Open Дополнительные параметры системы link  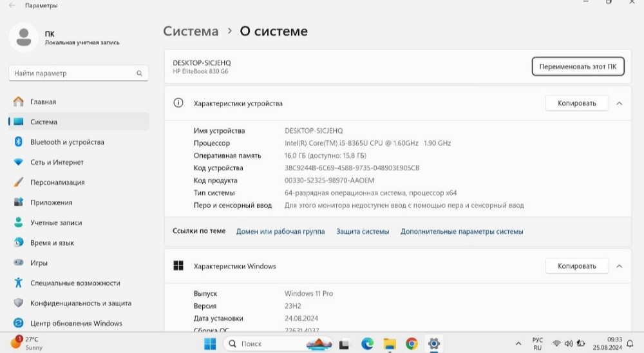462,231
